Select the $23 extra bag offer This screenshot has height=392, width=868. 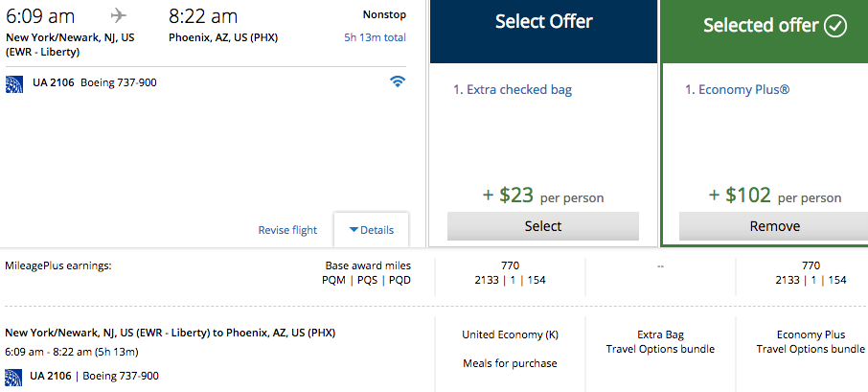coord(543,226)
